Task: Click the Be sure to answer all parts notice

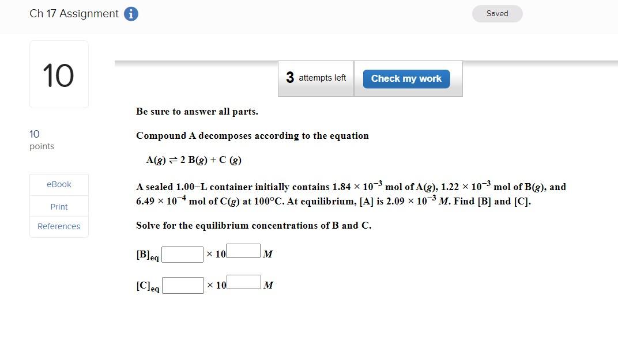Action: pos(197,111)
